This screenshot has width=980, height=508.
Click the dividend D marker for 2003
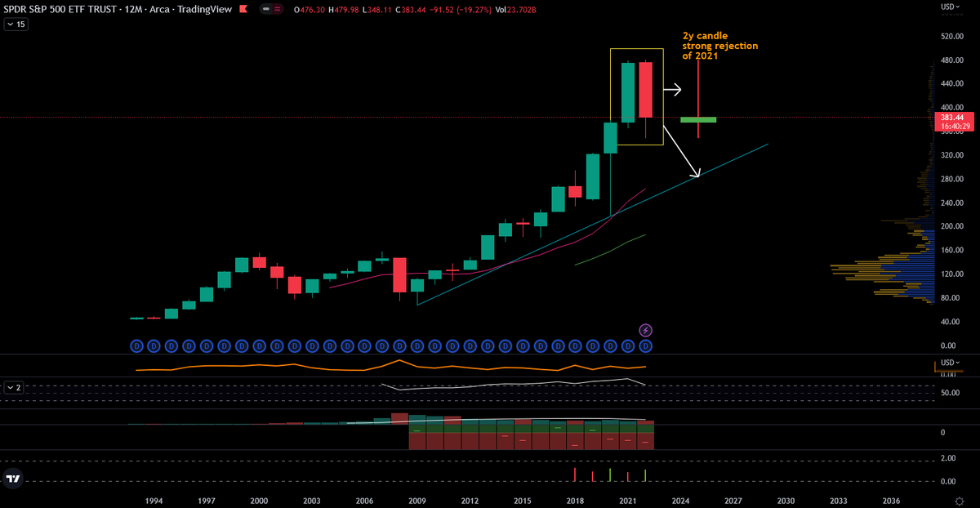[x=312, y=346]
